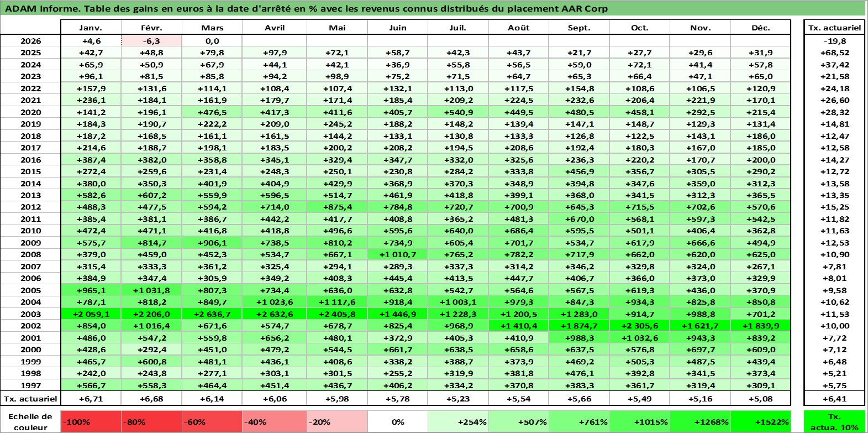Click the -100% red color scale swatch
Screen dimensions: 868x433
click(x=91, y=421)
